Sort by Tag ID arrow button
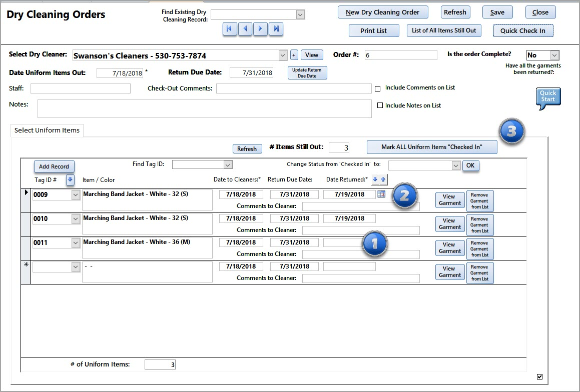Viewport: 580px width, 392px height. [70, 180]
